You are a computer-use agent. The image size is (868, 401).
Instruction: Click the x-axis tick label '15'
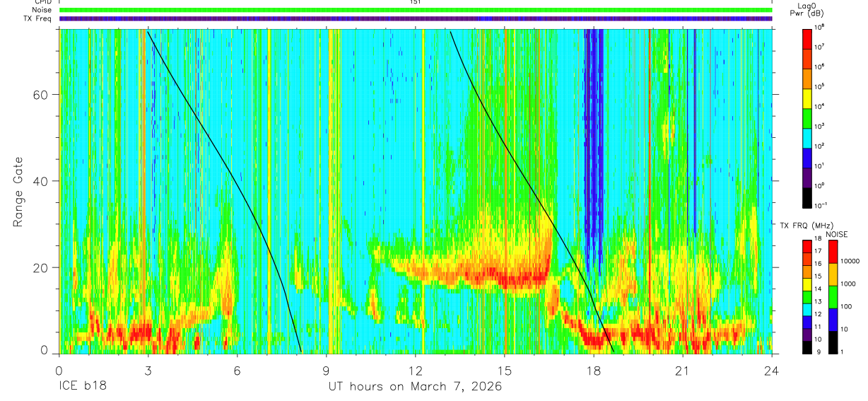pyautogui.click(x=505, y=370)
